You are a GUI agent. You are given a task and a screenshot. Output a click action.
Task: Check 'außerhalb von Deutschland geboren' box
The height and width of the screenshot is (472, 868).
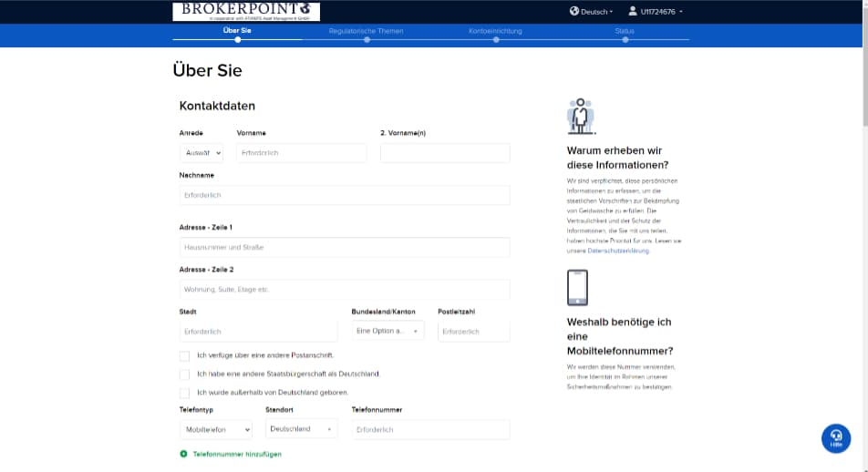[x=184, y=393]
